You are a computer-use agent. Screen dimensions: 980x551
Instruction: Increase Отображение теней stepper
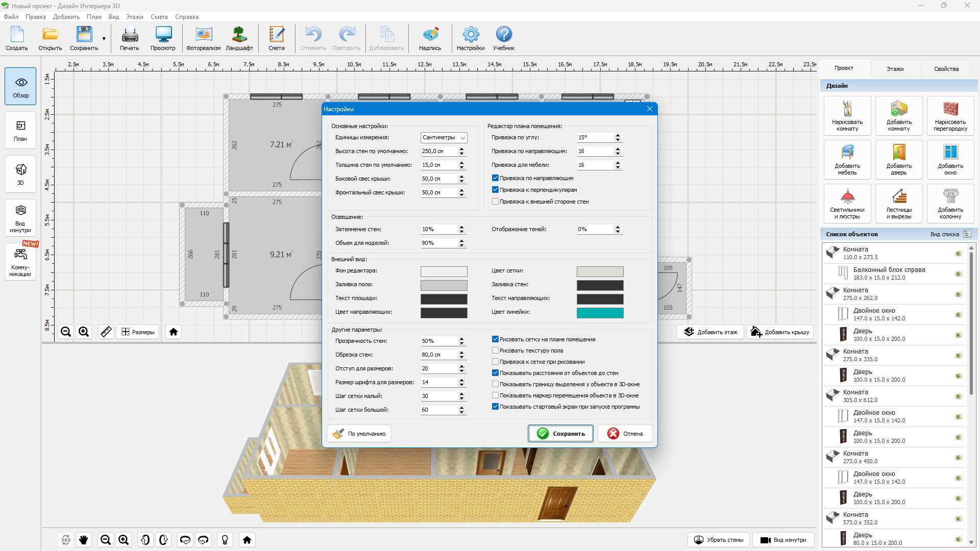[618, 227]
